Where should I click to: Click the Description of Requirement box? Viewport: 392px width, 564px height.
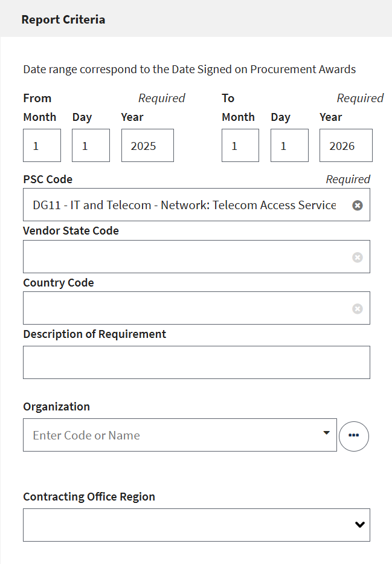[x=196, y=363]
